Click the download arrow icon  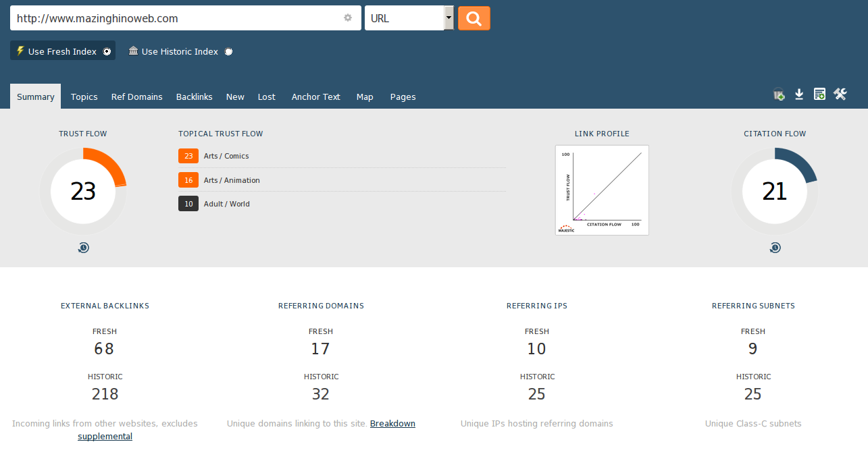pos(799,94)
